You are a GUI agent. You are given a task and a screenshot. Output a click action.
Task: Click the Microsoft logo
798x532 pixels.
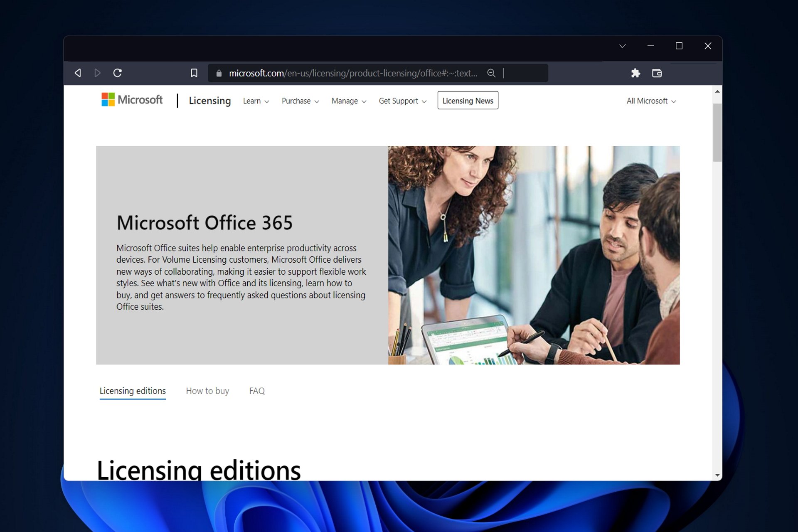pos(132,100)
